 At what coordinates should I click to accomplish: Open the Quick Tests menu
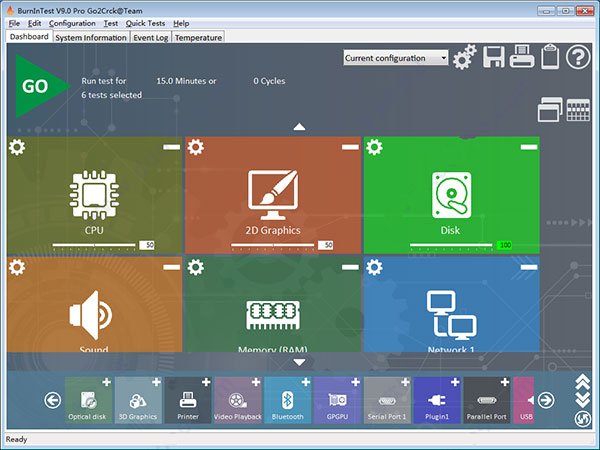(x=145, y=23)
